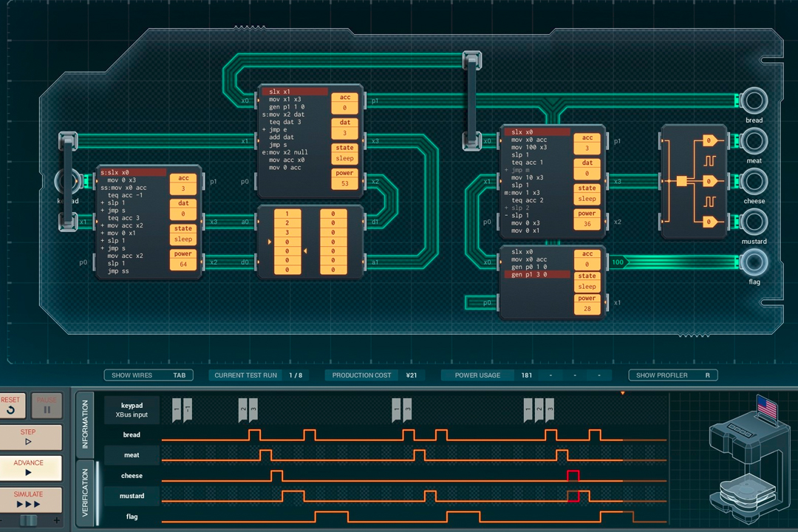Increase simulation speed with the plus icon
The width and height of the screenshot is (798, 532).
[x=56, y=520]
